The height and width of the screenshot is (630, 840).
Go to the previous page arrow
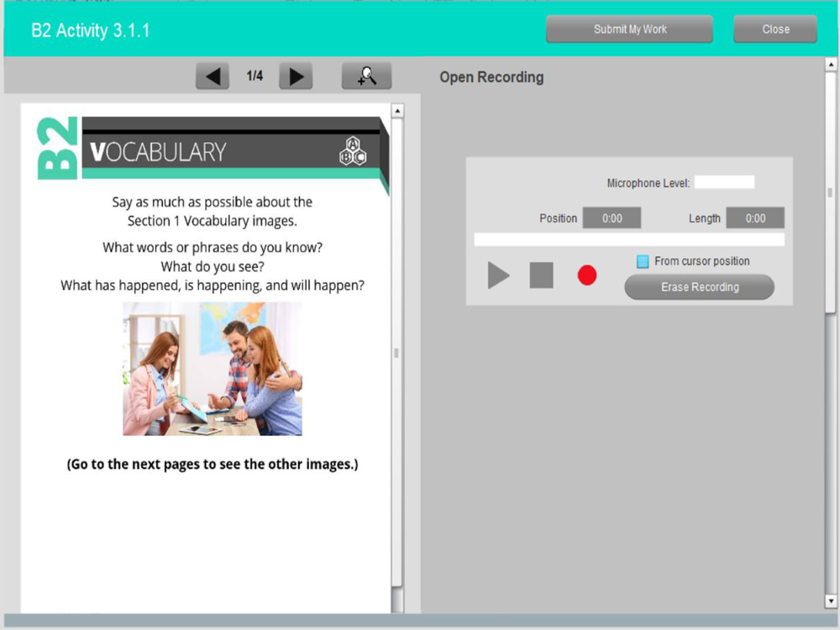point(213,76)
